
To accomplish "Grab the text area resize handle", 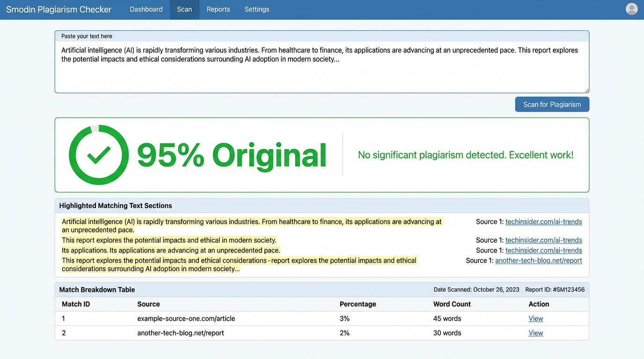I will [586, 90].
